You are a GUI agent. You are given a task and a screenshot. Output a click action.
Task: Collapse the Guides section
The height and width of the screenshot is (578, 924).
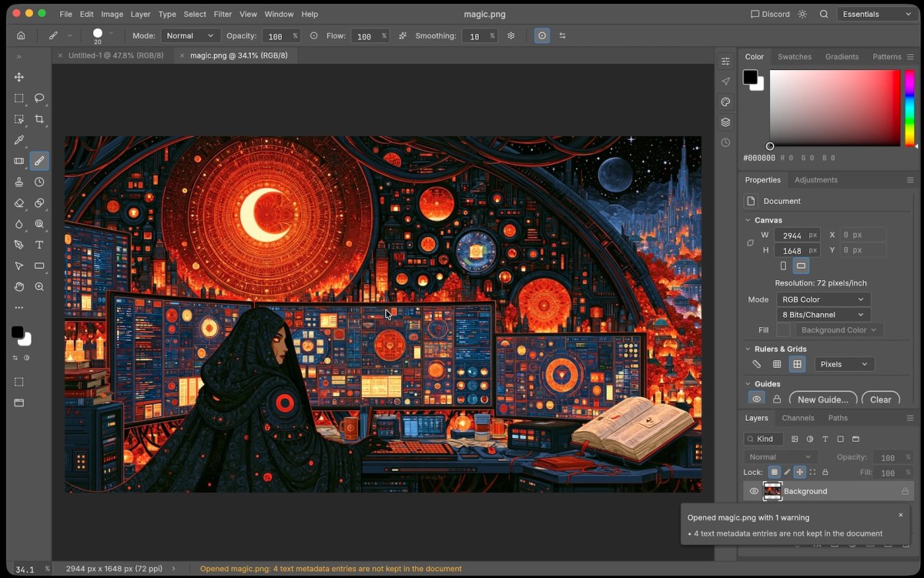tap(748, 384)
